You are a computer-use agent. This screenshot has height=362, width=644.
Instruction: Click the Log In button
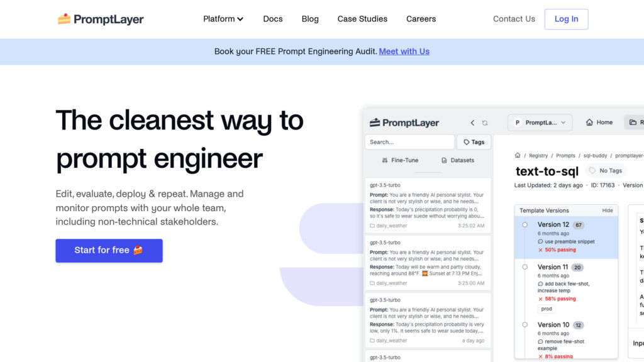pyautogui.click(x=566, y=19)
